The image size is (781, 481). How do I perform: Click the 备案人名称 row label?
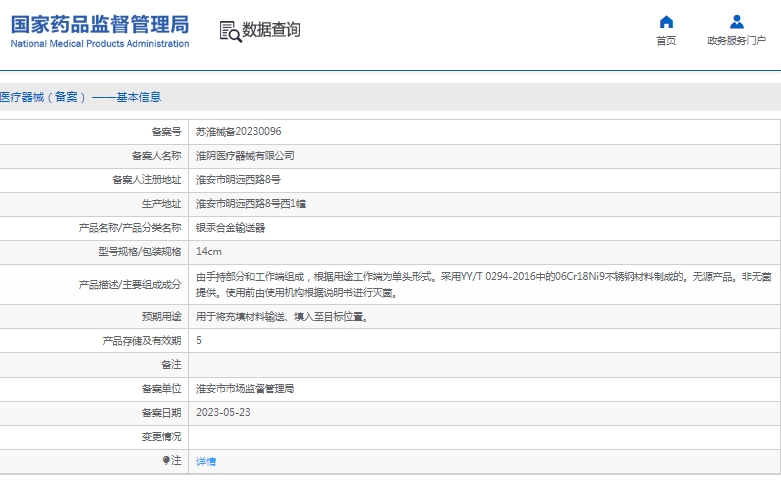coord(156,156)
